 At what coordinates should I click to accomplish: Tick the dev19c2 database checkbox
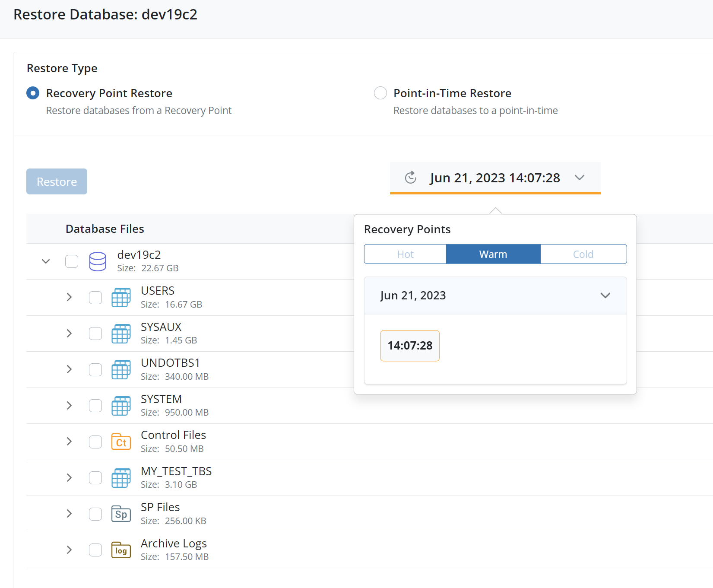click(72, 261)
